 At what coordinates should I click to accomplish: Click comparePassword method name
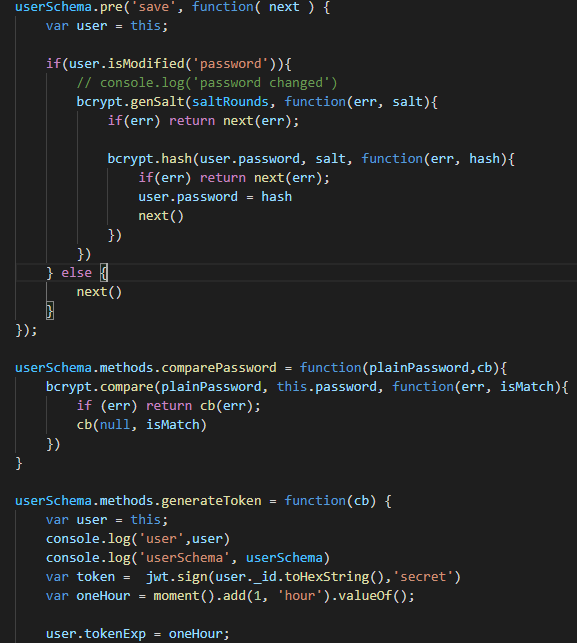(219, 368)
